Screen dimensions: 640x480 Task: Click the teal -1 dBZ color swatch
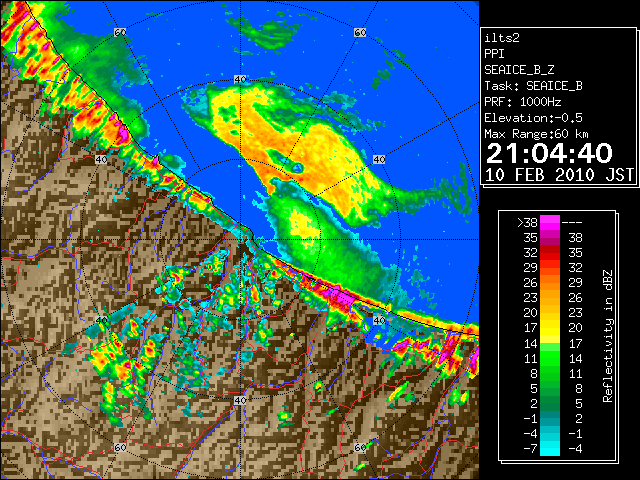550,418
